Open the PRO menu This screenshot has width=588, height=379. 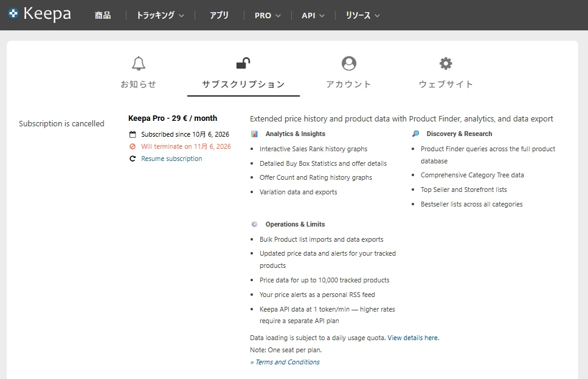coord(263,15)
